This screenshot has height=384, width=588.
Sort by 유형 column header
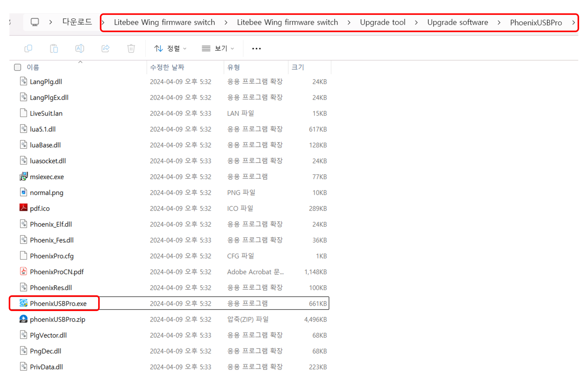pyautogui.click(x=233, y=67)
